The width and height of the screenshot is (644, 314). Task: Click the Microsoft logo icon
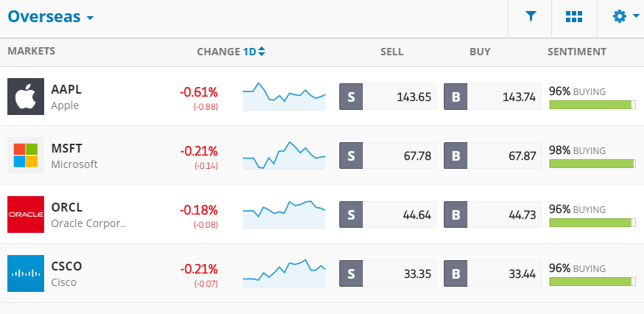(x=26, y=155)
